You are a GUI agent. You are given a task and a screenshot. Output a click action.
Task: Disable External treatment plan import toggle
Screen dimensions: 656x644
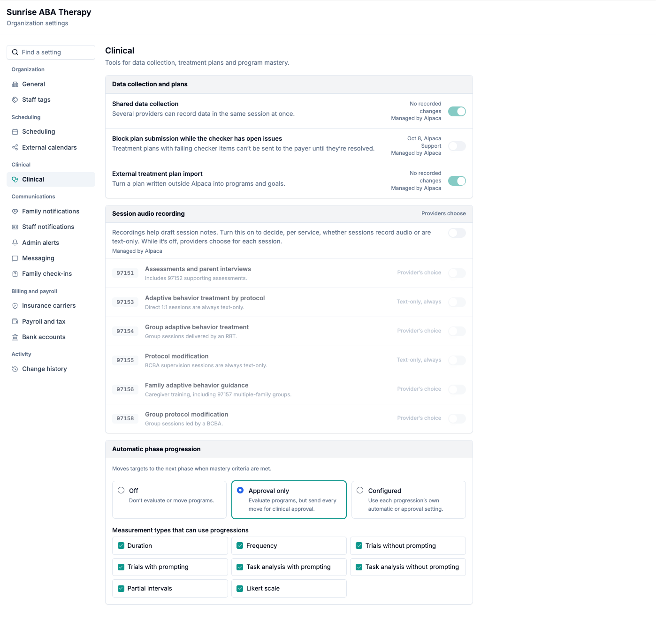(x=457, y=181)
